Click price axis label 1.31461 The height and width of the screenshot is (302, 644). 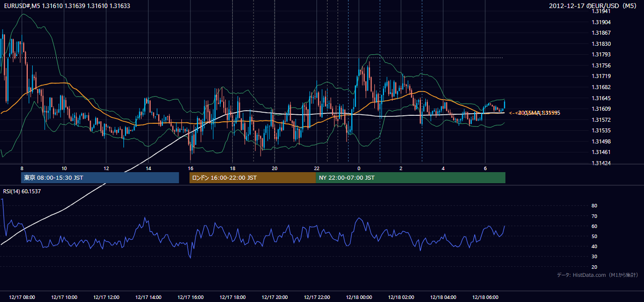(x=602, y=152)
